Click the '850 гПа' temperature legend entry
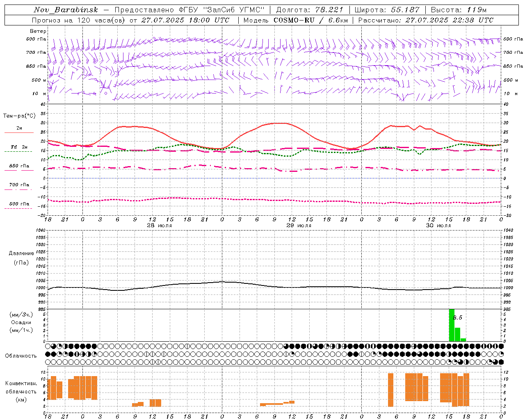 tap(19, 166)
